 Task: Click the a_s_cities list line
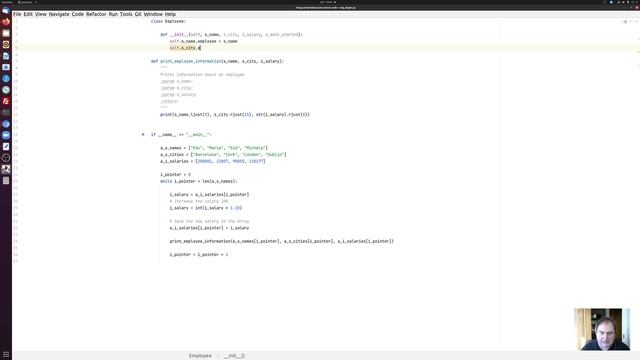pos(223,154)
